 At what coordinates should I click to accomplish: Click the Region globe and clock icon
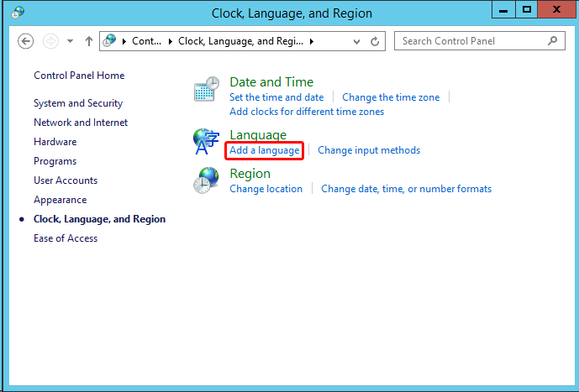(206, 180)
